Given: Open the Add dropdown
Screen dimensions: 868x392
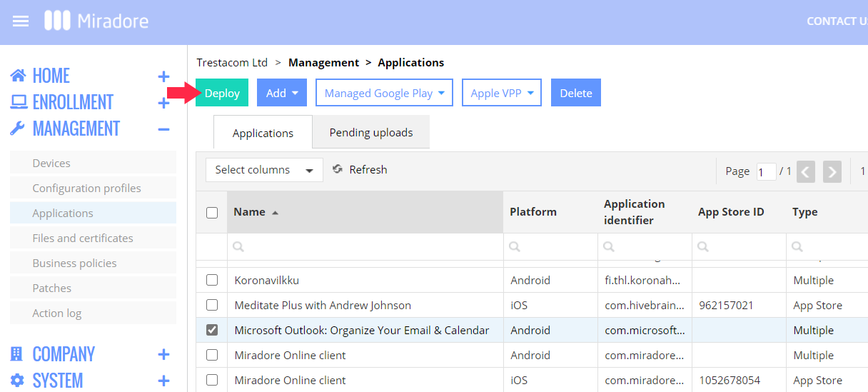Looking at the screenshot, I should pos(282,93).
